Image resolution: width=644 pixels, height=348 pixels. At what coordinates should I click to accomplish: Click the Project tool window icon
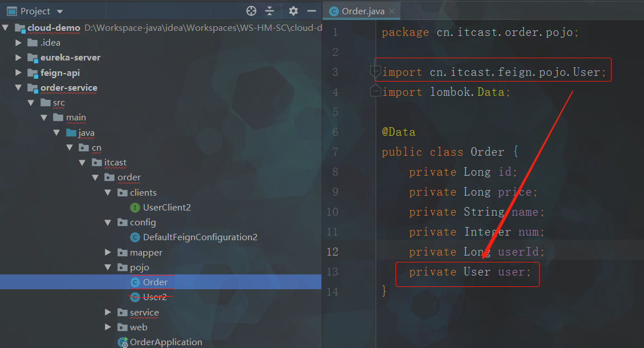[12, 11]
